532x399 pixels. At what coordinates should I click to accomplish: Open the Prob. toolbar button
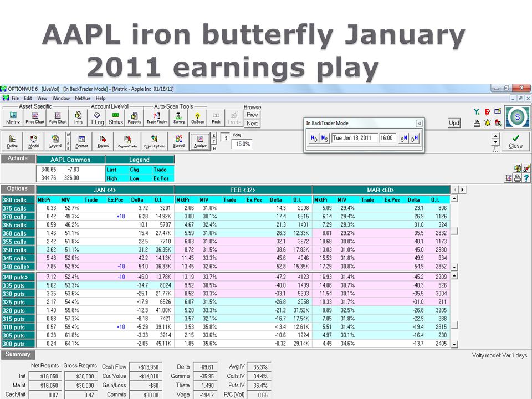(x=217, y=119)
